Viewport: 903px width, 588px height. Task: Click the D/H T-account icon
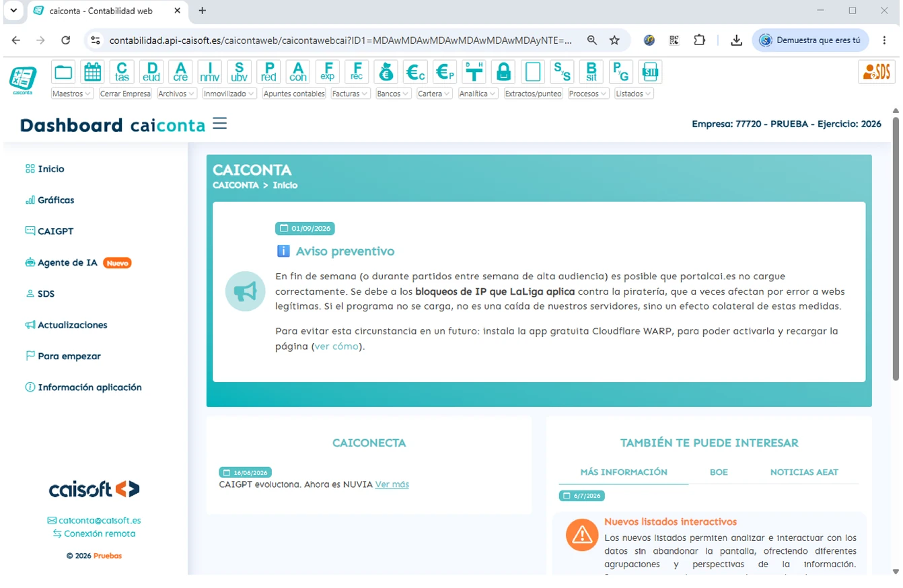474,72
